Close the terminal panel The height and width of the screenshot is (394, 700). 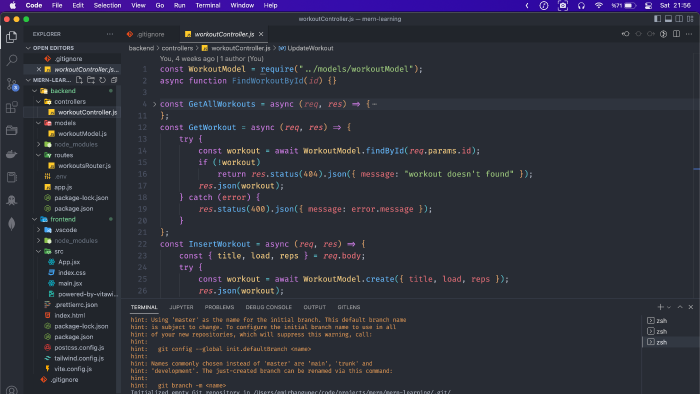point(691,307)
